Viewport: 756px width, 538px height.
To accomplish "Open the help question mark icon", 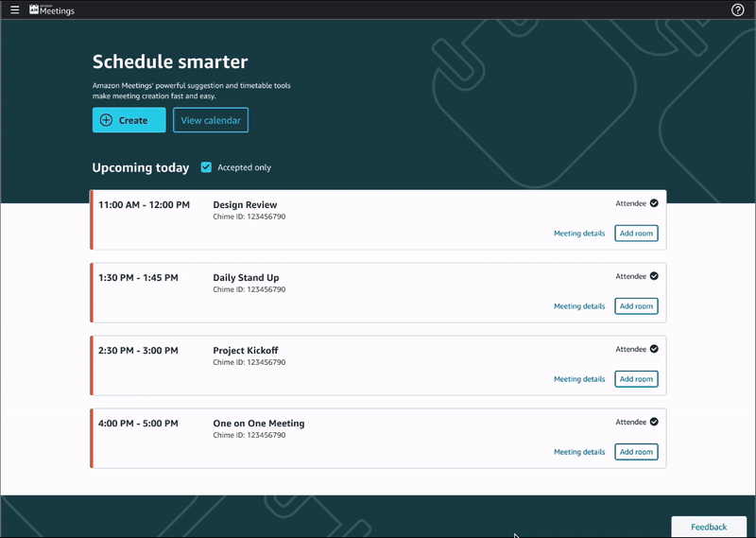I will pos(737,9).
